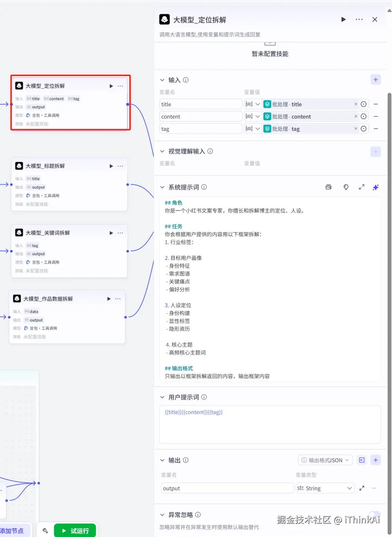
Task: Collapse the 输入 section
Action: tap(162, 80)
